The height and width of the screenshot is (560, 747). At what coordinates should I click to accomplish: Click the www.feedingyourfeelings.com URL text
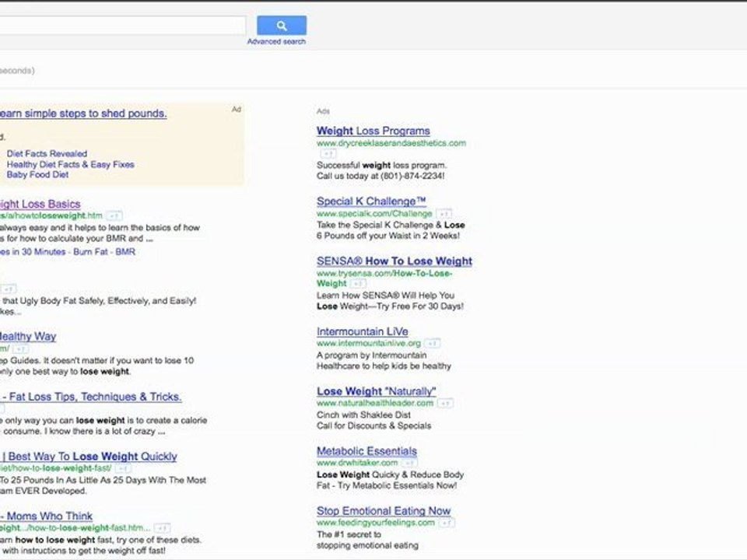click(376, 523)
